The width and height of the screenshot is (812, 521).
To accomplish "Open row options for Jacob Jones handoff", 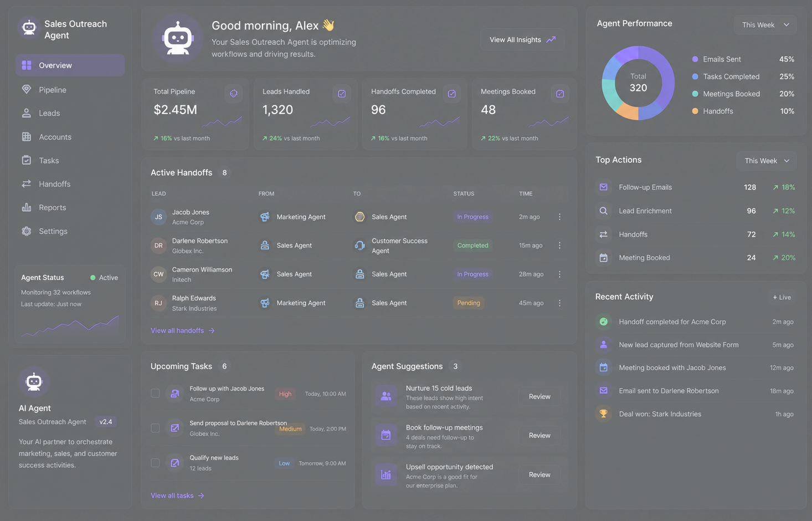I will (x=559, y=217).
